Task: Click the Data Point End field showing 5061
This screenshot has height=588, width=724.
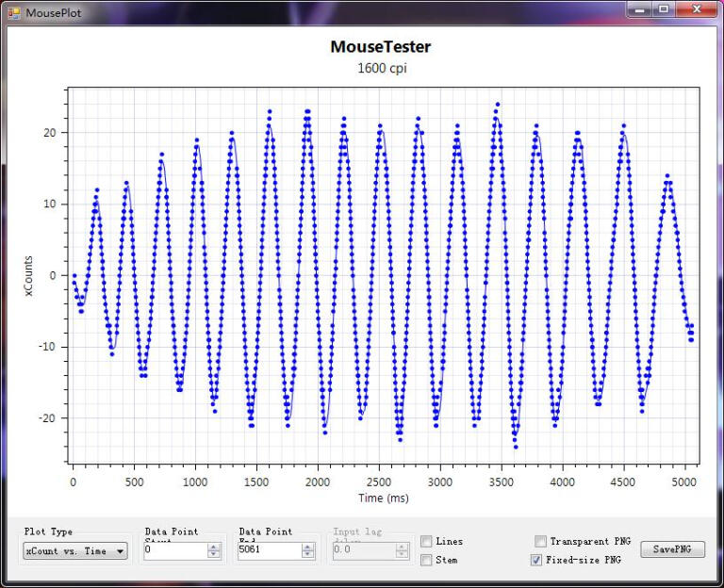Action: click(268, 551)
